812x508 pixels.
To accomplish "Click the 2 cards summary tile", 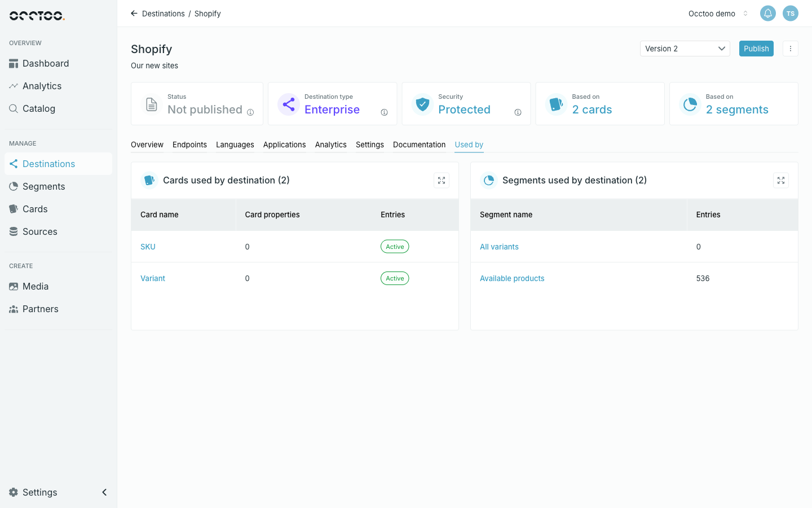I will coord(600,104).
